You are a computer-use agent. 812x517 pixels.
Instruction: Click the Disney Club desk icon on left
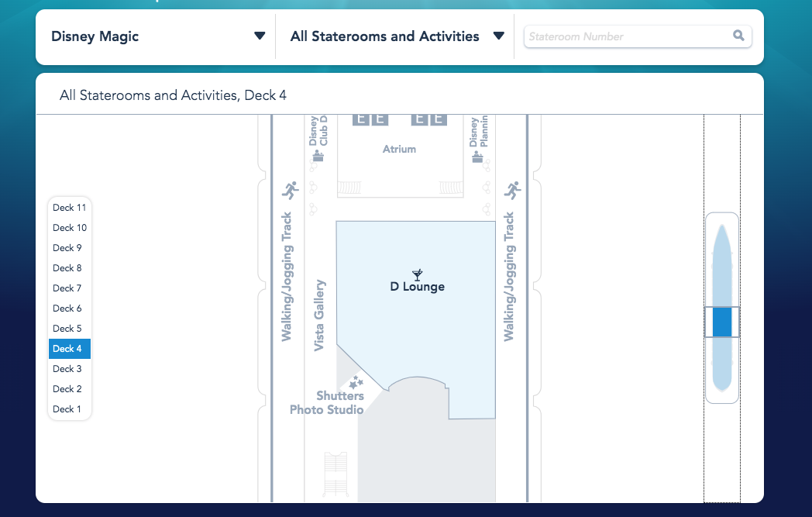(x=317, y=156)
